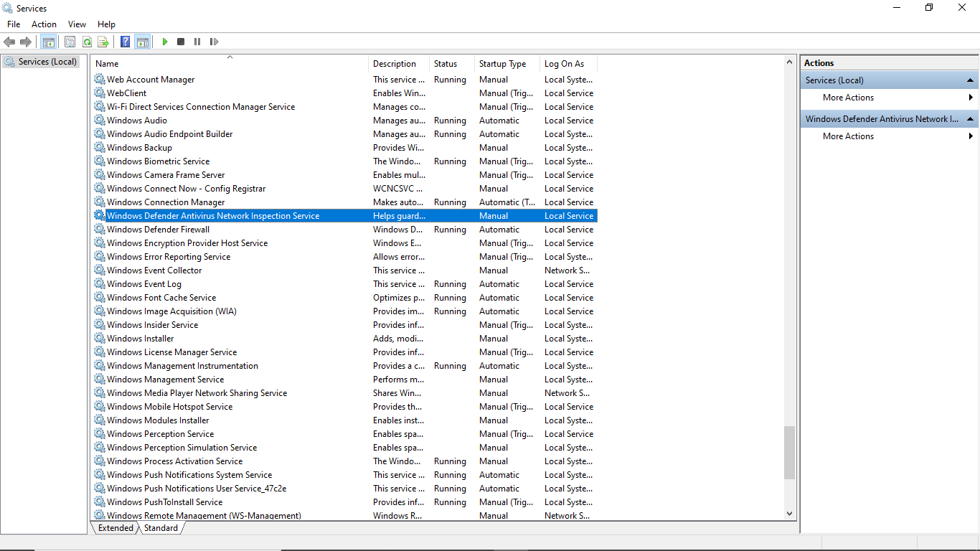Toggle Show/Hide Console Tree toolbar button
The image size is (980, 551).
49,42
